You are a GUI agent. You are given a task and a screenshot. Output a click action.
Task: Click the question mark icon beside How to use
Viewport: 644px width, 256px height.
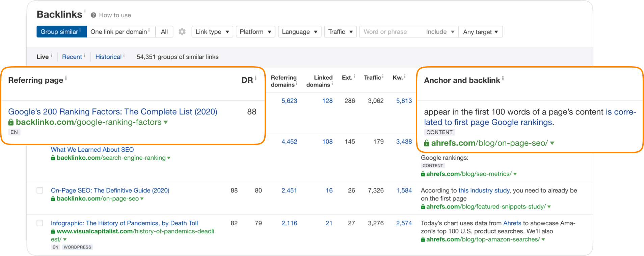(x=93, y=15)
